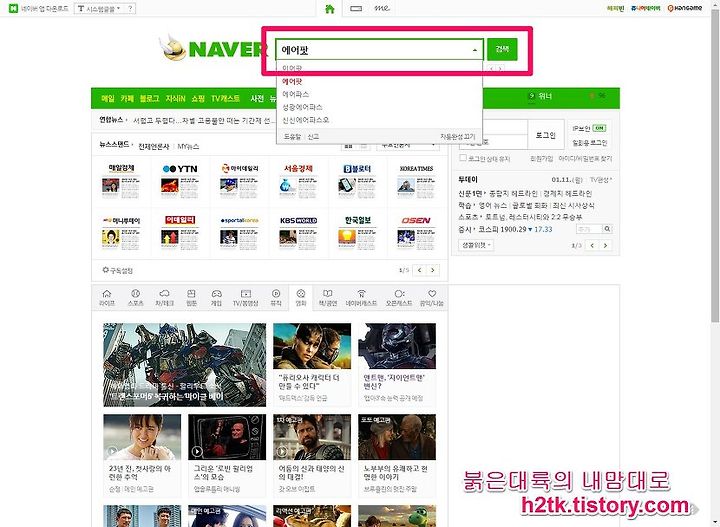
Task: Open the 앤트맨 article thumbnail
Action: click(397, 346)
